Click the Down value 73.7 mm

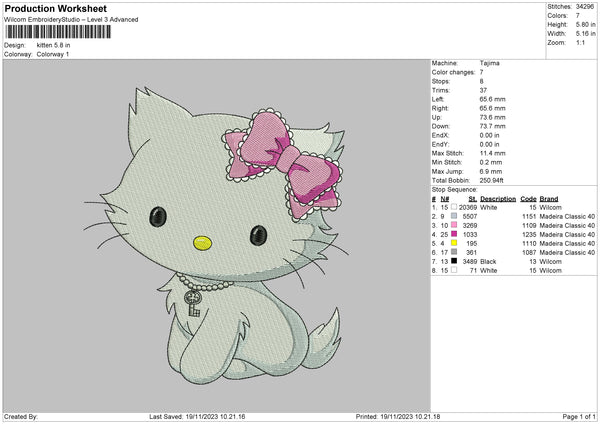[x=492, y=126]
